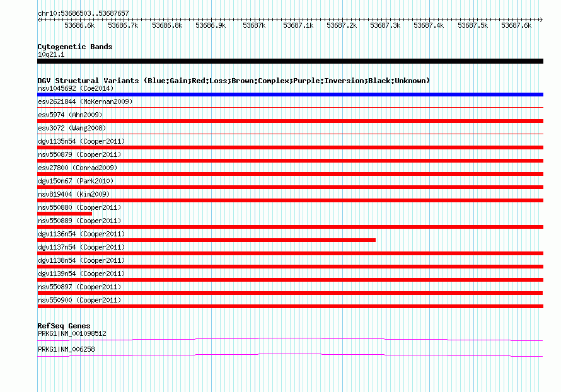Screen dimensions: 561x392
Task: Select the red loss bar for esv27800
Action: coord(290,174)
